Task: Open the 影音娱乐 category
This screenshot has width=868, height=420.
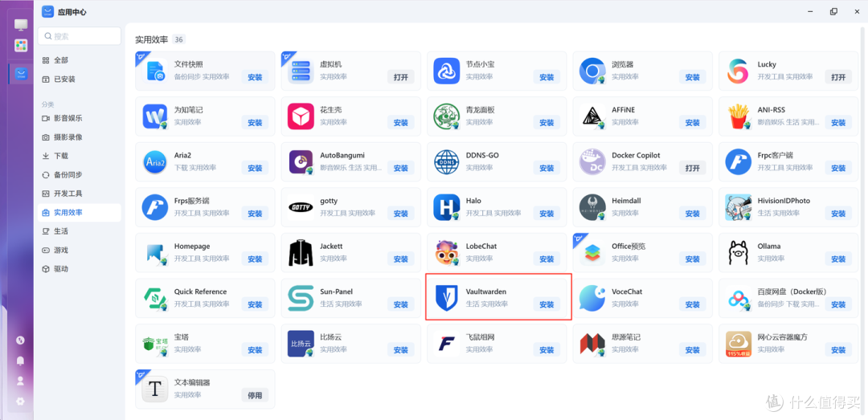Action: click(x=79, y=118)
